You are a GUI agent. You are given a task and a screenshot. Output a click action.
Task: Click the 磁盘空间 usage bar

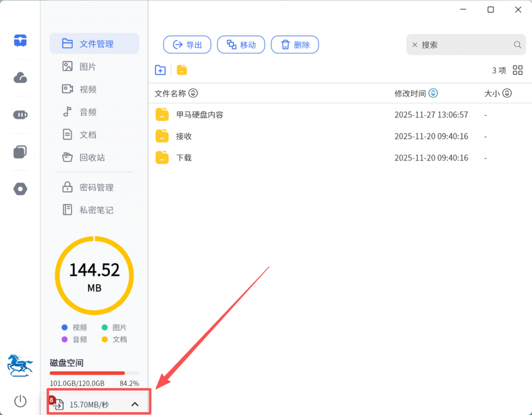[x=94, y=373]
